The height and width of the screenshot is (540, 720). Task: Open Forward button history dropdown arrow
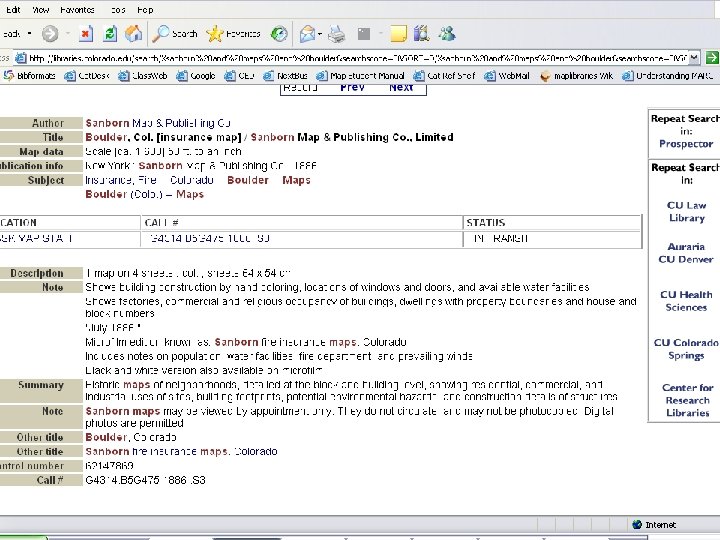coord(68,34)
